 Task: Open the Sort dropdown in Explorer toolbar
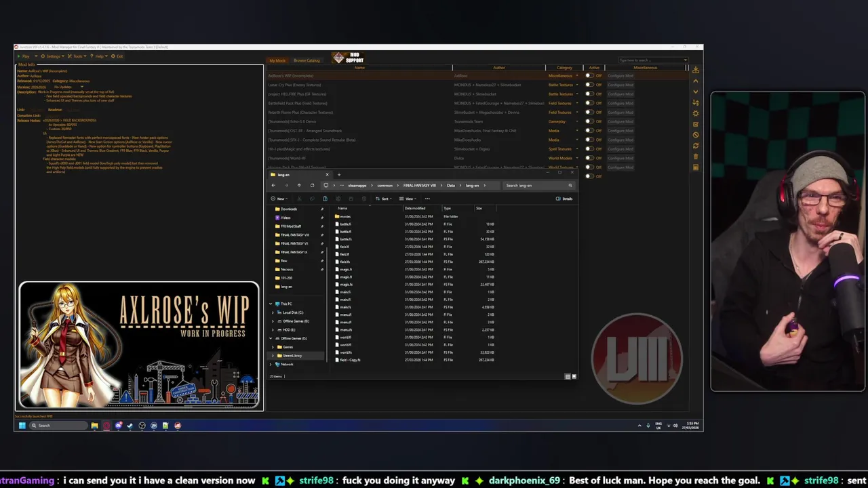[x=384, y=199]
